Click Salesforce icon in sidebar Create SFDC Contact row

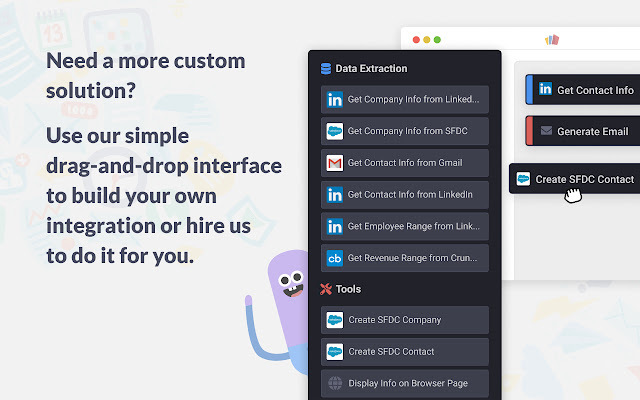(x=335, y=352)
